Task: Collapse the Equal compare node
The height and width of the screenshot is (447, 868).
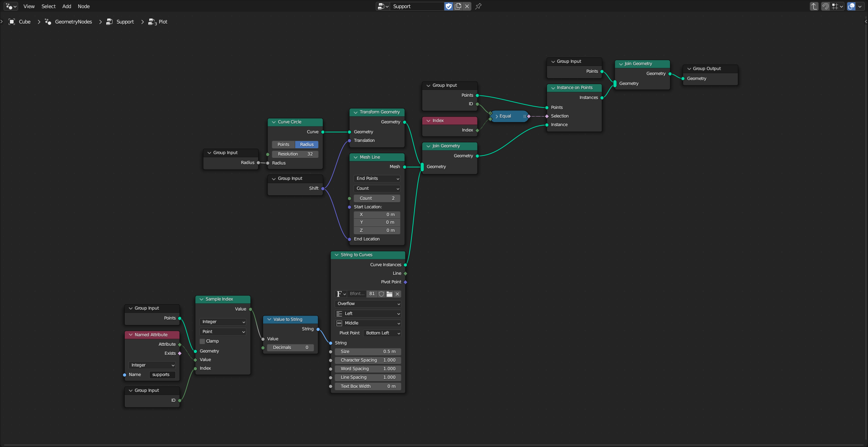Action: tap(496, 116)
